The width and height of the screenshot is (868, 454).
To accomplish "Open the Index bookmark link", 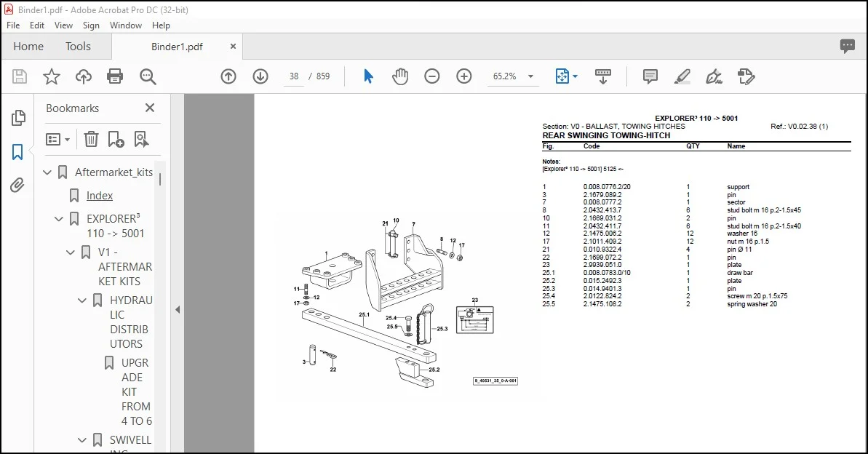I will pos(100,196).
